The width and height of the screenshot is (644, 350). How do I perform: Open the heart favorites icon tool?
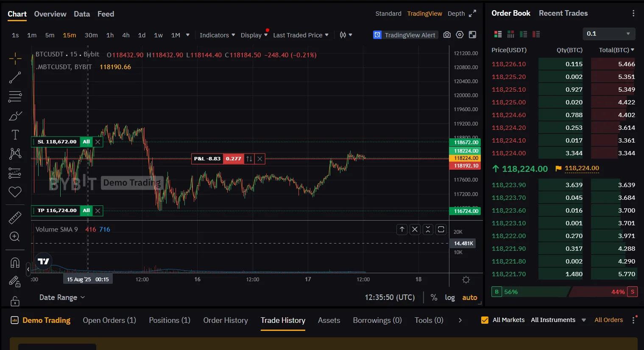[15, 192]
